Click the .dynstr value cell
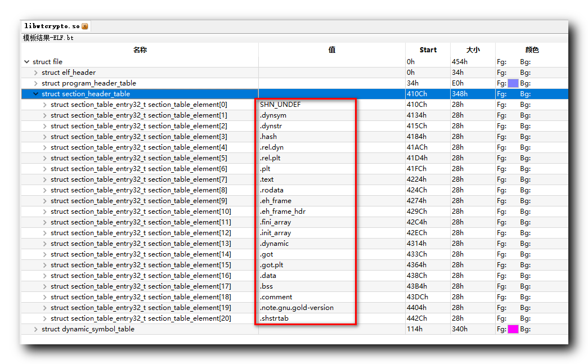This screenshot has width=588, height=364. [332, 126]
